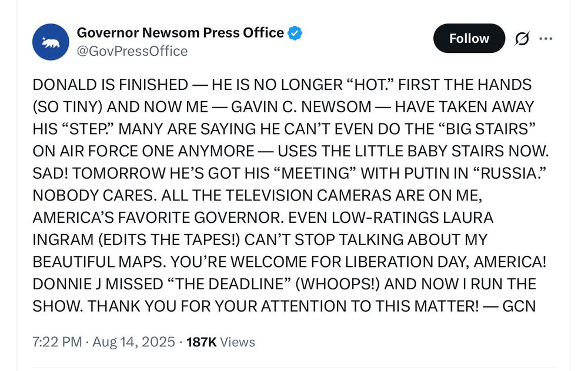Open the Grok explain-this-post icon
Screen dimensions: 588x371
coord(520,39)
